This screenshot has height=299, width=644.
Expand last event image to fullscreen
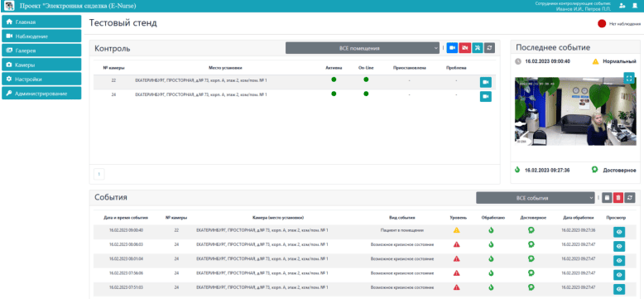tap(629, 78)
